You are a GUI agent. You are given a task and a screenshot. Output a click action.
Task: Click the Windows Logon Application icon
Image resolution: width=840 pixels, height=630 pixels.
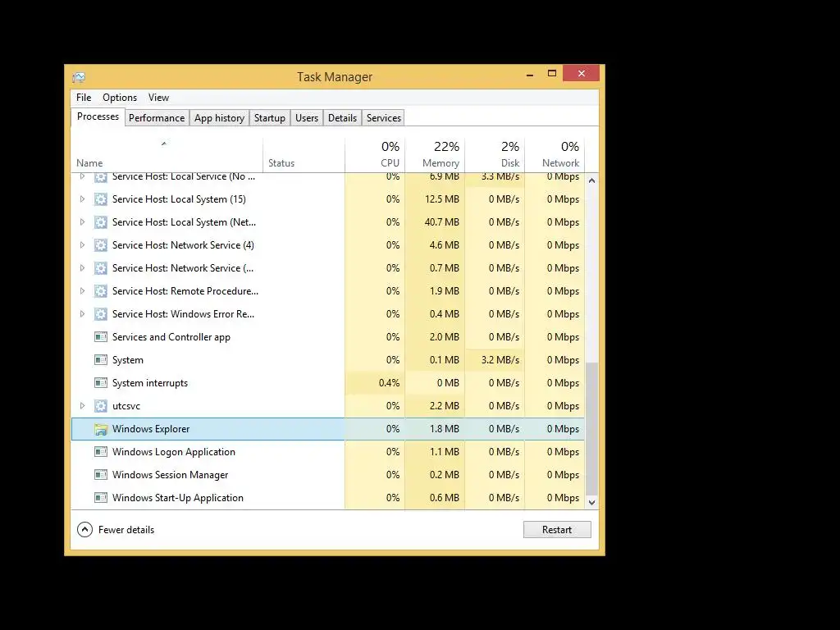click(101, 452)
